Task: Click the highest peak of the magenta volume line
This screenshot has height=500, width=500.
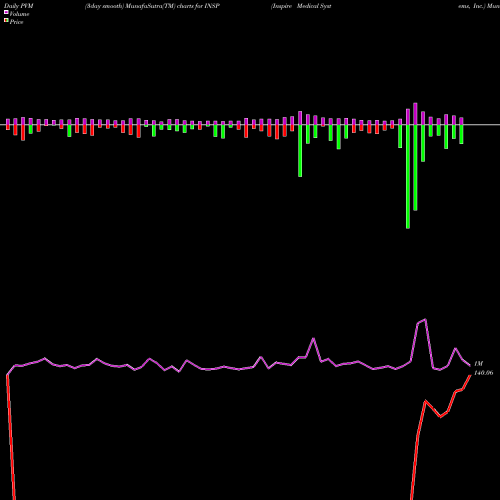Action: tap(425, 320)
